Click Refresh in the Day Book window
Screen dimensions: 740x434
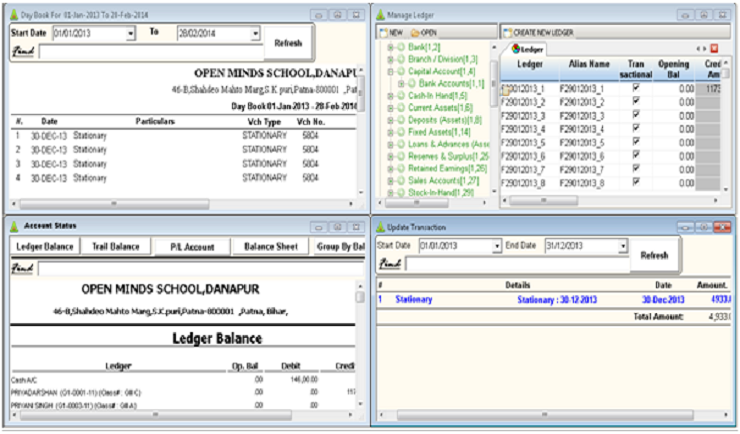[x=287, y=42]
